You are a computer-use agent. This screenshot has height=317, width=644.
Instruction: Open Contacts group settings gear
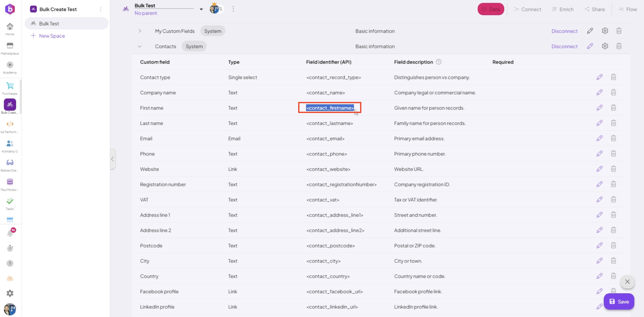click(x=605, y=46)
